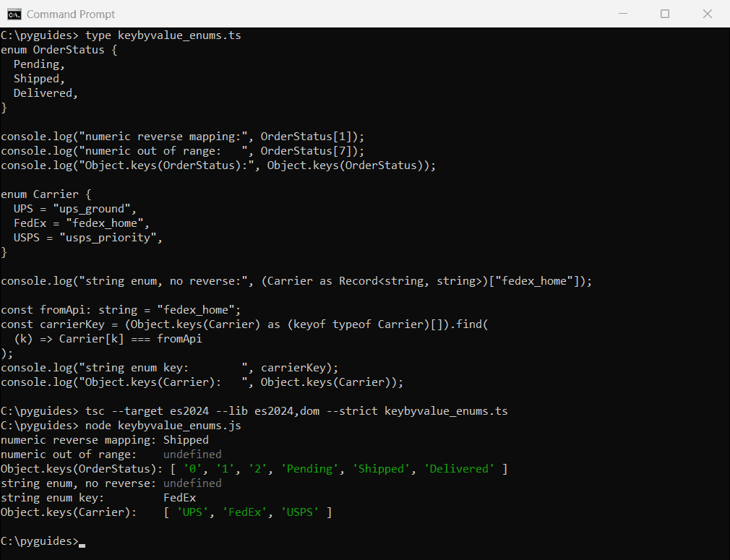Click the 'string enum, no reverse' console.log code line
Screen dimensions: 730x560
point(296,281)
